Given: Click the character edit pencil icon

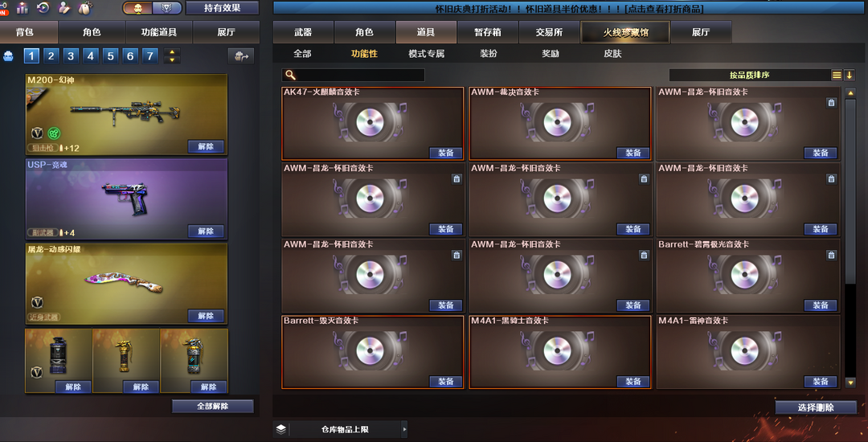Looking at the screenshot, I should [64, 8].
